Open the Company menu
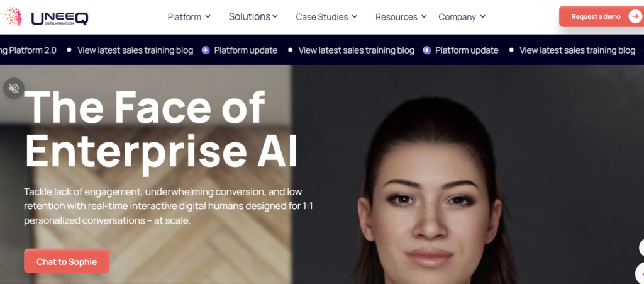The image size is (644, 284). pos(462,17)
